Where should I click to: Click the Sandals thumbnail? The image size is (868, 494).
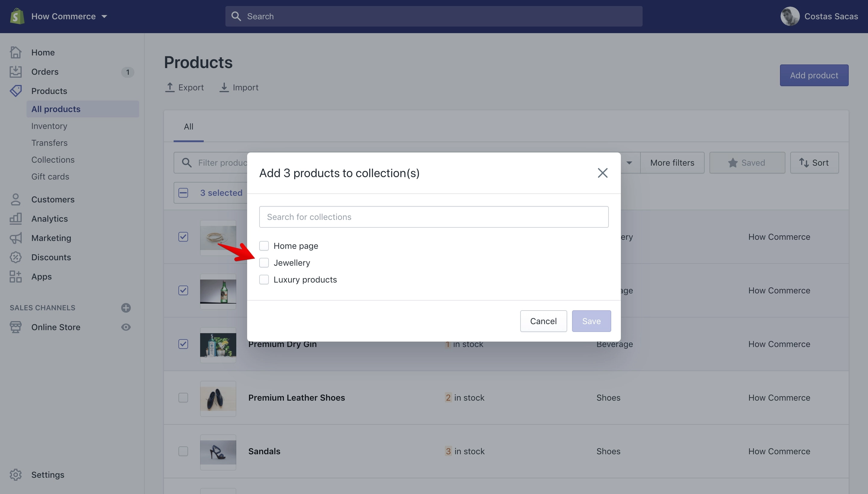[x=218, y=452]
